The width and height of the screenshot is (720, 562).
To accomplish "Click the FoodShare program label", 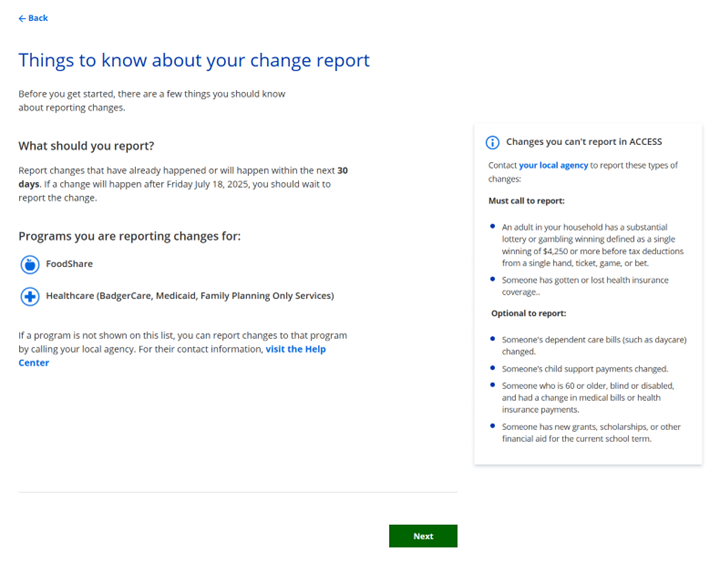I will pos(69,264).
